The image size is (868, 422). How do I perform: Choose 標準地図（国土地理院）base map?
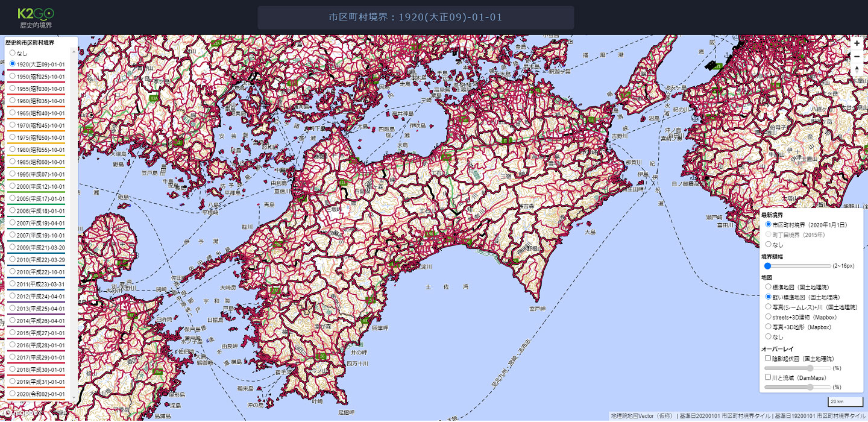tap(768, 287)
